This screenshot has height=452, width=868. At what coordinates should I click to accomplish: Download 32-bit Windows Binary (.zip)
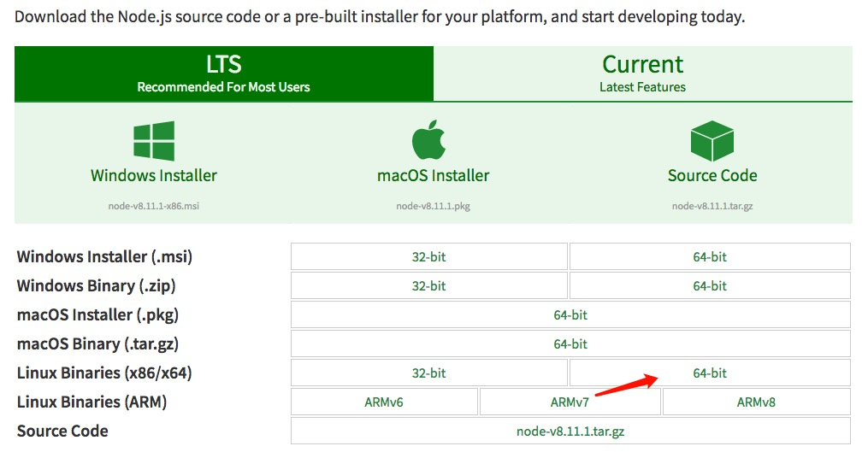pos(429,286)
